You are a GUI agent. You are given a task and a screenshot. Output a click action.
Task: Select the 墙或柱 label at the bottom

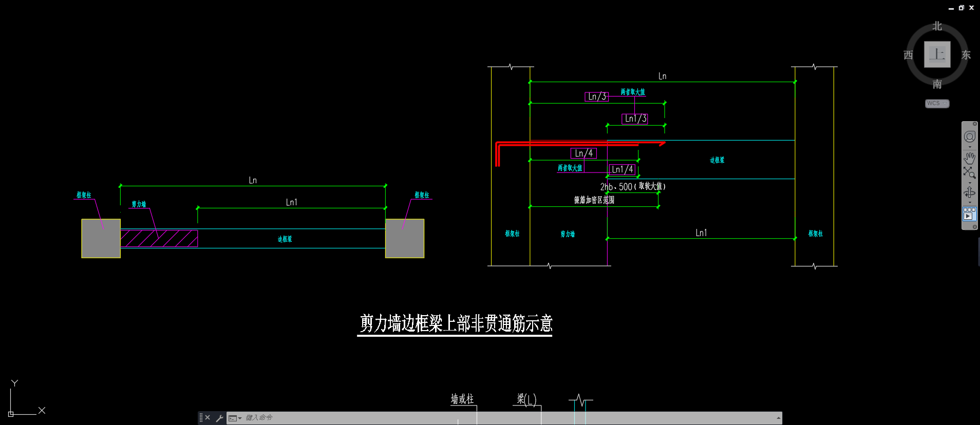(x=462, y=399)
